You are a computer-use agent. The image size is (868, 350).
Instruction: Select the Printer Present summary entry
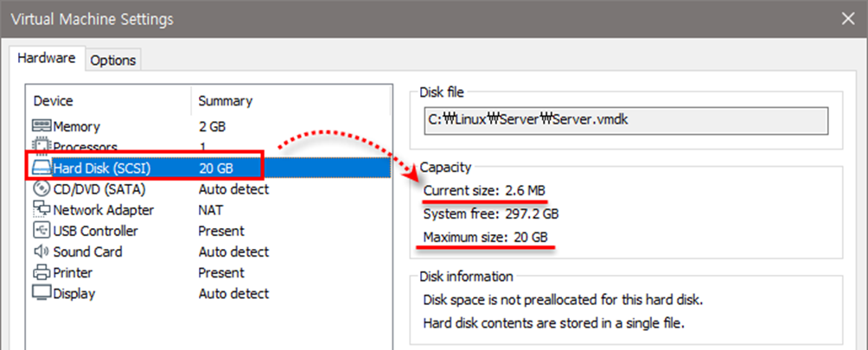pos(221,272)
